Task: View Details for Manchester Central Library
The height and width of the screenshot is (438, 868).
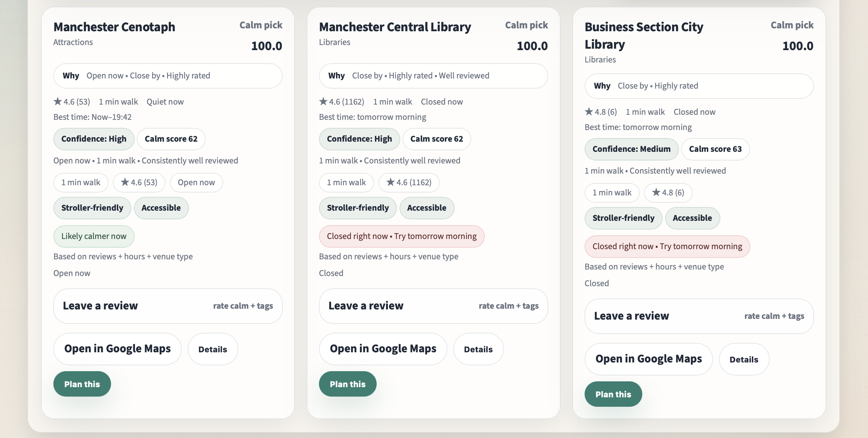Action: point(478,349)
